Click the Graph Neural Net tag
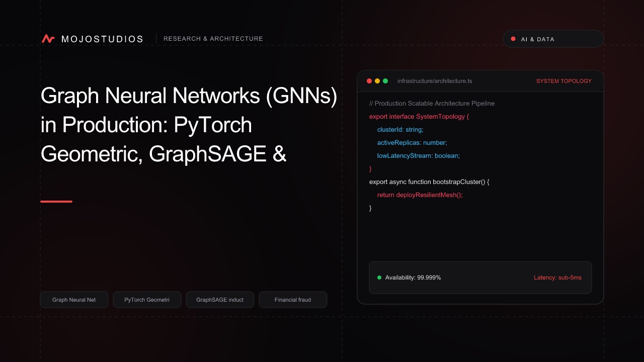Viewport: 644px width, 362px height. tap(74, 300)
